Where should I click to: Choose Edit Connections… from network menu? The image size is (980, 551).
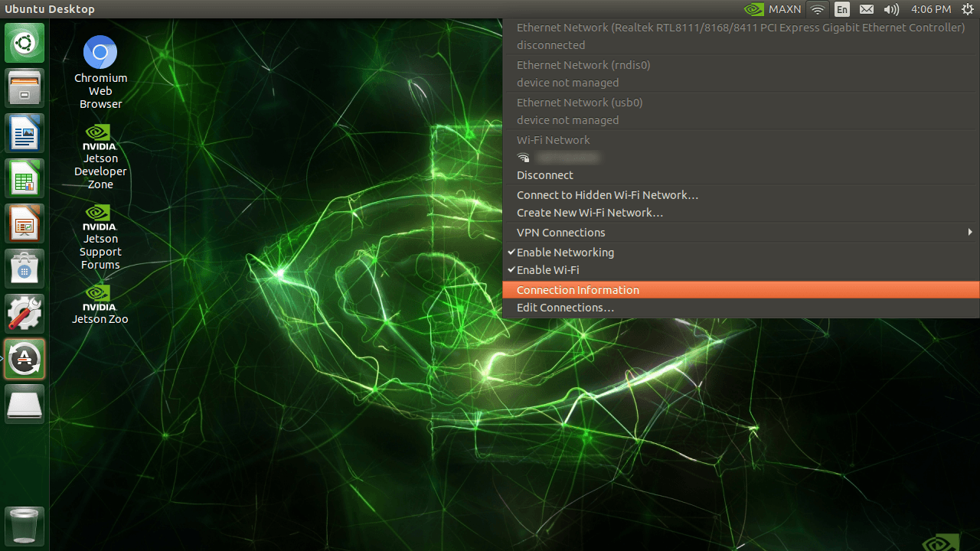(x=741, y=308)
